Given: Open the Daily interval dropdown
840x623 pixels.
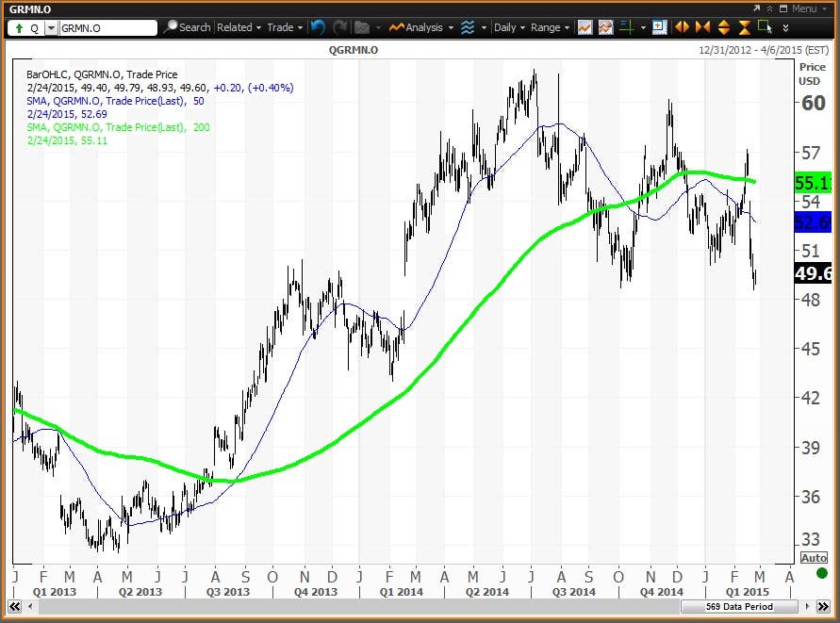Looking at the screenshot, I should pos(509,27).
